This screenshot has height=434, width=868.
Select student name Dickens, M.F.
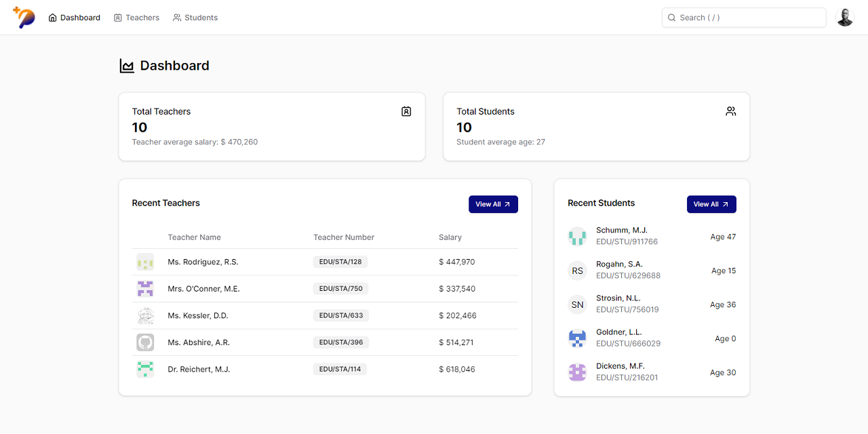620,366
